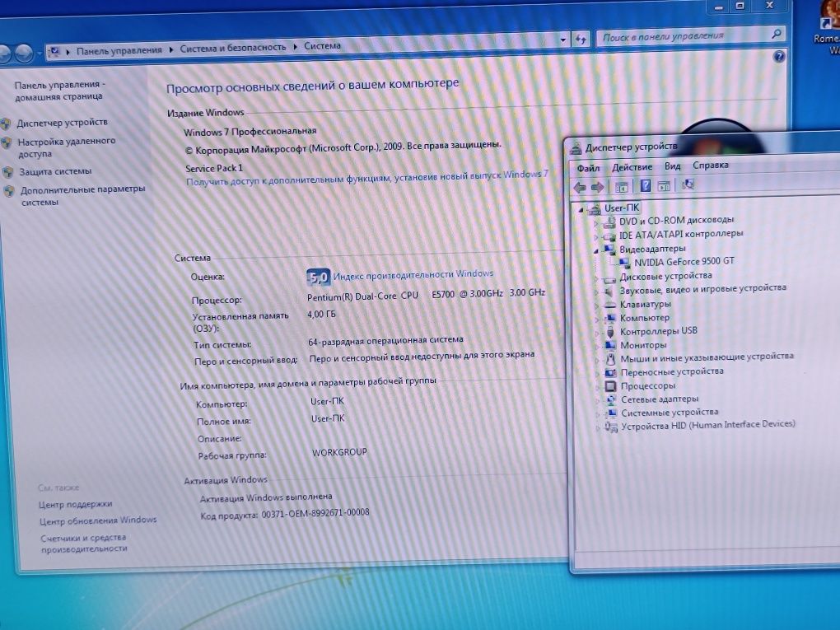Click the Система breadcrumb segment
The width and height of the screenshot is (840, 630).
(x=323, y=46)
